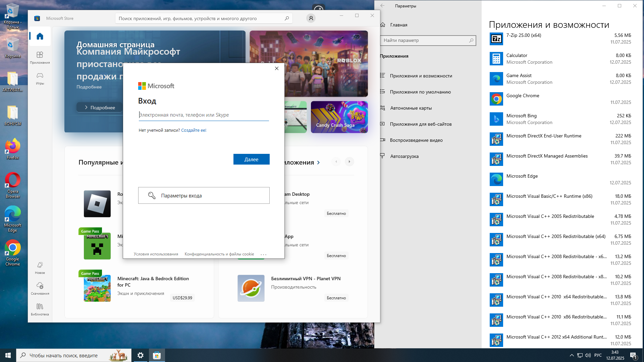This screenshot has height=362, width=644.
Task: Click the taskbar search box
Action: point(73,355)
